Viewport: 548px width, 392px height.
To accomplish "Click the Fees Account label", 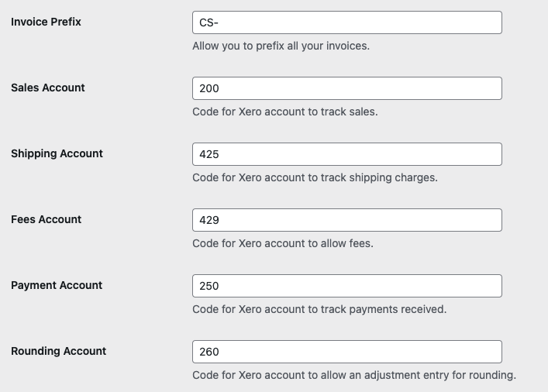I will pyautogui.click(x=47, y=219).
